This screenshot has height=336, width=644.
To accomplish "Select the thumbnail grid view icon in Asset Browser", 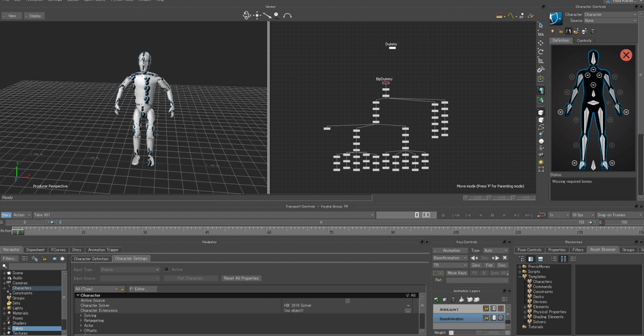I will click(563, 259).
